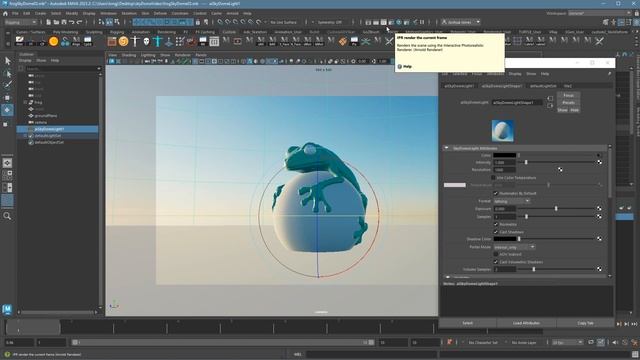The height and width of the screenshot is (360, 640).
Task: Toggle the Cast Shadows checkbox
Action: click(496, 232)
